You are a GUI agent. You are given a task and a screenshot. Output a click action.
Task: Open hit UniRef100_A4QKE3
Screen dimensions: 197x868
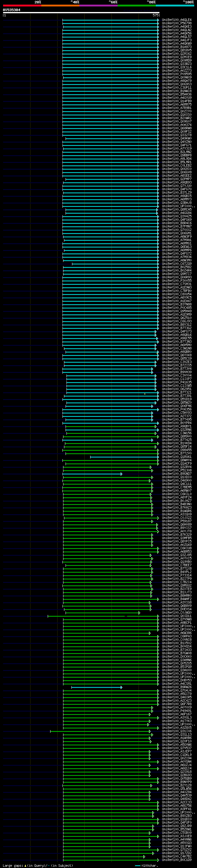pyautogui.click(x=176, y=26)
